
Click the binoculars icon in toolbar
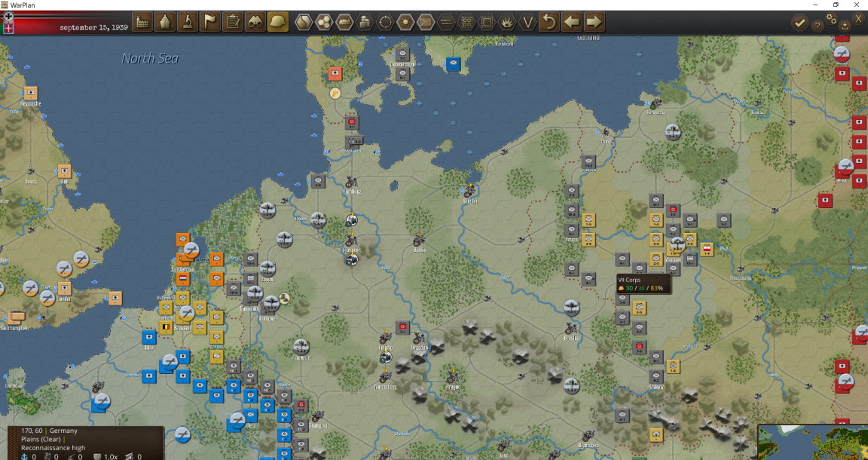tap(255, 23)
